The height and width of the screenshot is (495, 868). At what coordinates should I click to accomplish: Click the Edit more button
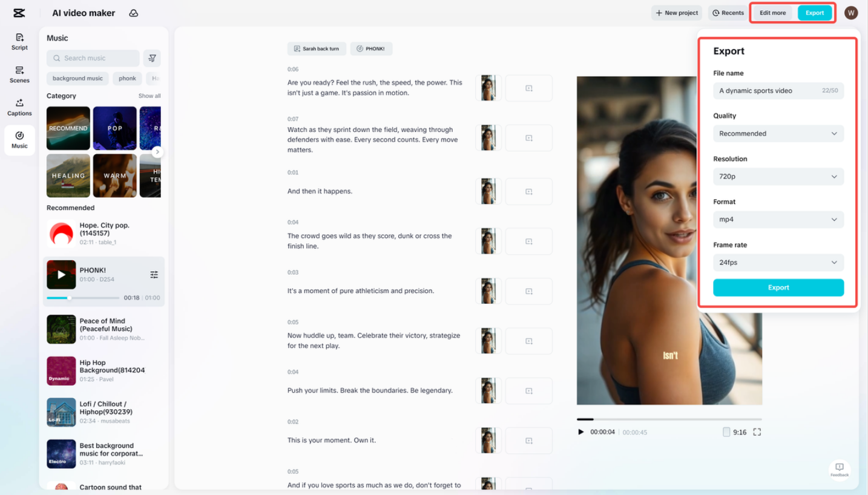pyautogui.click(x=773, y=13)
